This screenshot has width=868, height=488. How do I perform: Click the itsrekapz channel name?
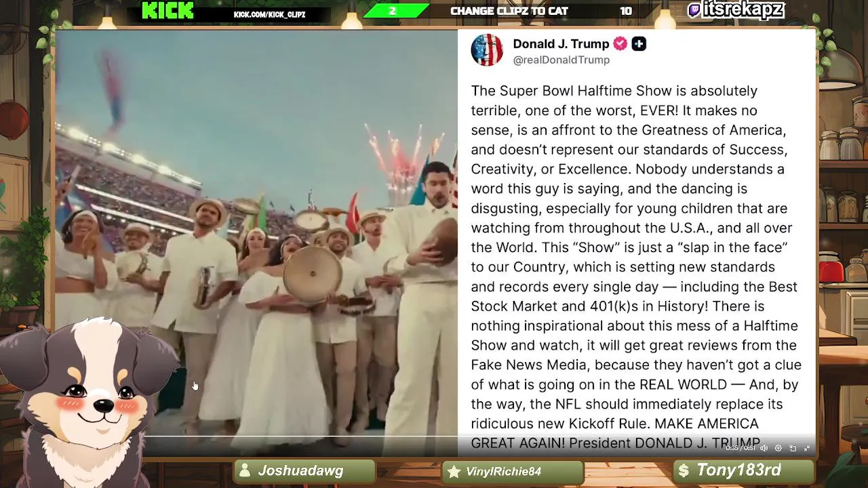[x=744, y=9]
